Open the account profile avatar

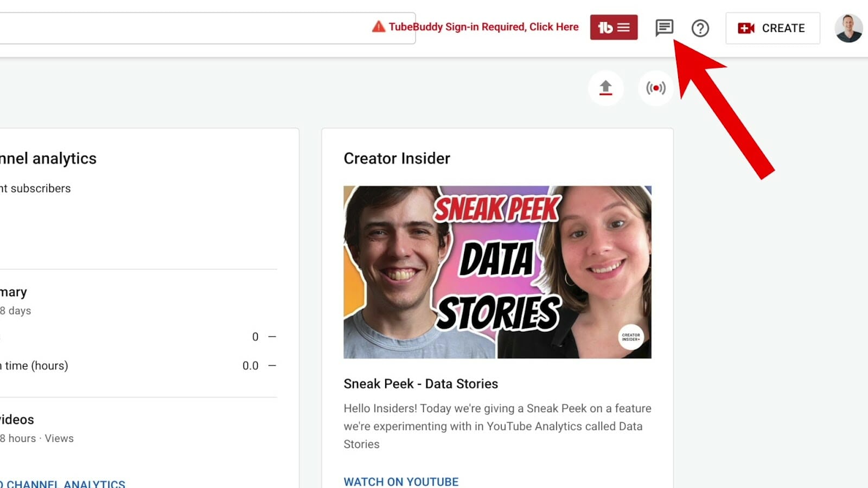click(x=849, y=28)
